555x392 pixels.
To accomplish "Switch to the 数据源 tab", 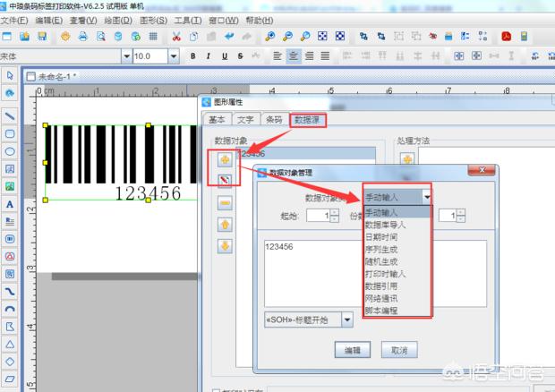I will (307, 120).
